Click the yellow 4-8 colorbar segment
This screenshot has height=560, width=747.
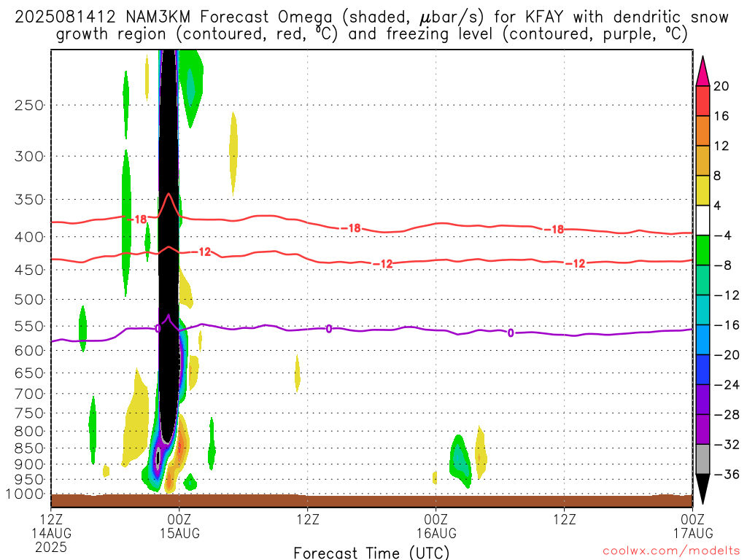(703, 190)
